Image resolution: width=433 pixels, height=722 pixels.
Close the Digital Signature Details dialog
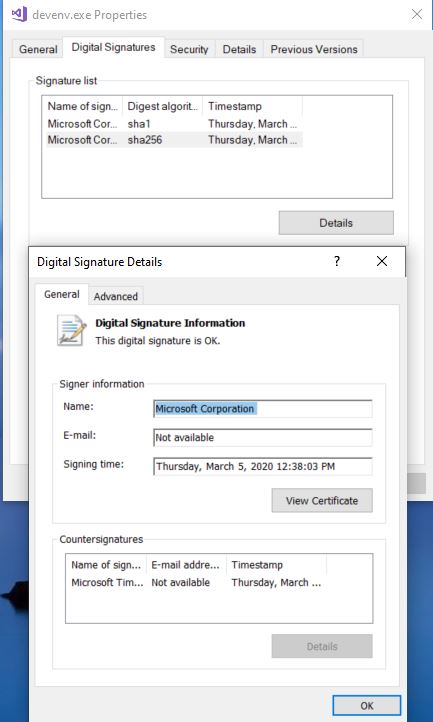point(382,262)
